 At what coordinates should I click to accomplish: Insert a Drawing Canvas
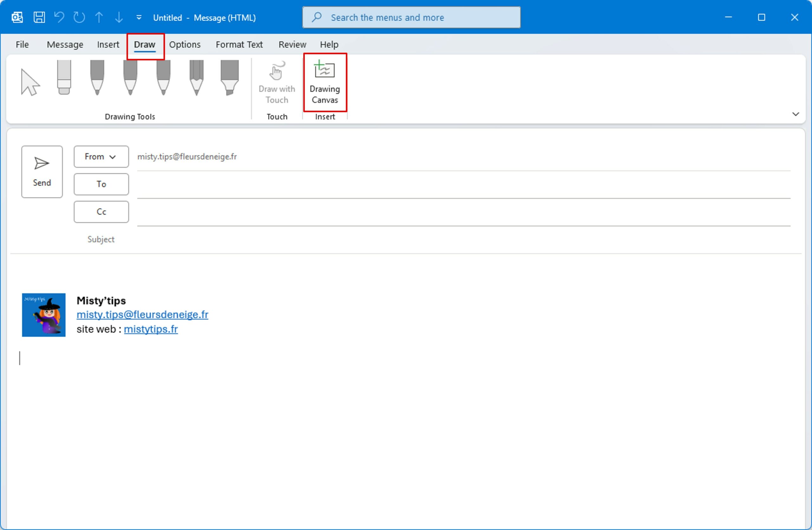click(x=325, y=83)
